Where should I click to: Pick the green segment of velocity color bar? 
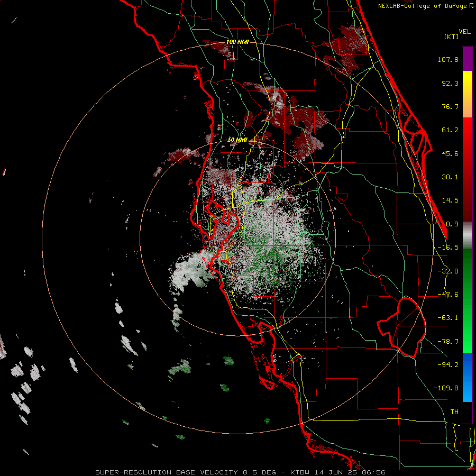467,300
